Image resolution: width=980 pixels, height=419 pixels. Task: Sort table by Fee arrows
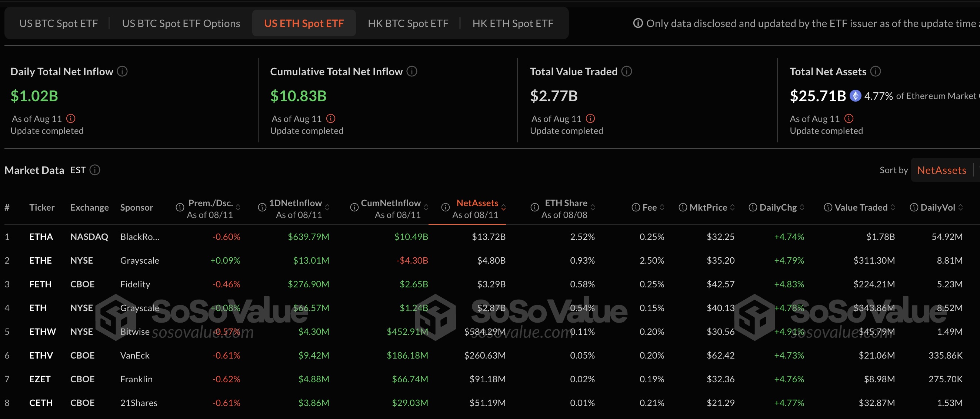point(662,207)
